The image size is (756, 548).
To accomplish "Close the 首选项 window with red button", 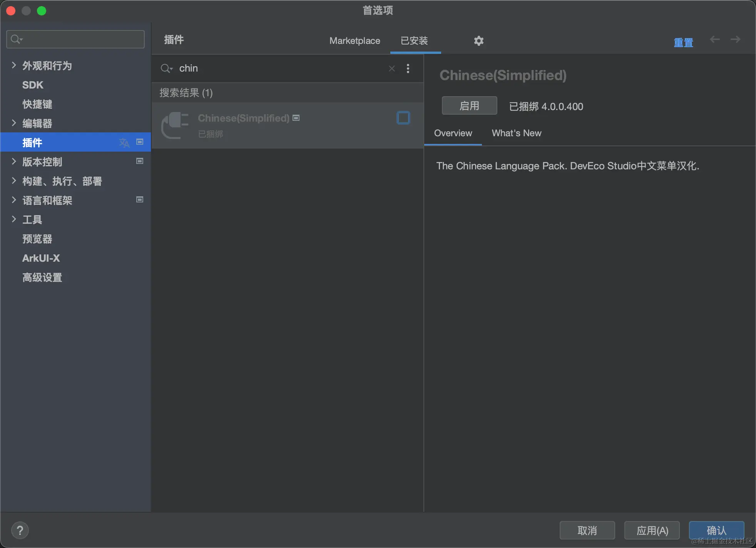I will point(11,11).
